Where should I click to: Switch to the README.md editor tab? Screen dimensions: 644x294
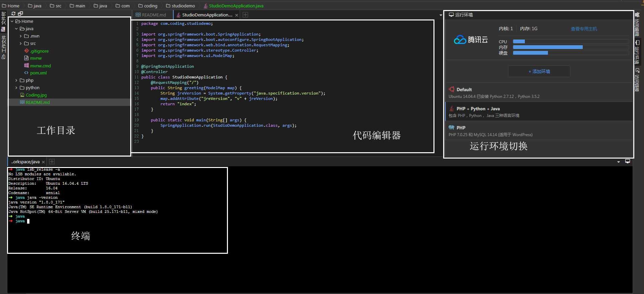(151, 15)
